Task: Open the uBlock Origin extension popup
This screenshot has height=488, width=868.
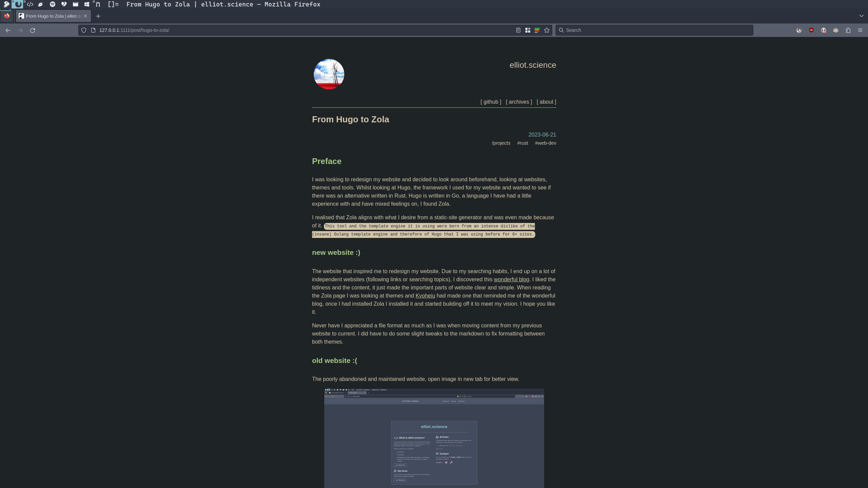Action: (x=811, y=30)
